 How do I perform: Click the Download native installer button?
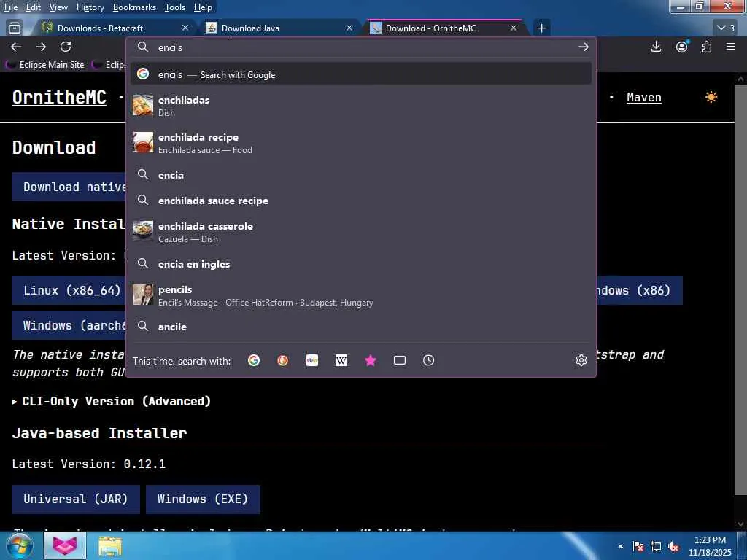(x=69, y=187)
